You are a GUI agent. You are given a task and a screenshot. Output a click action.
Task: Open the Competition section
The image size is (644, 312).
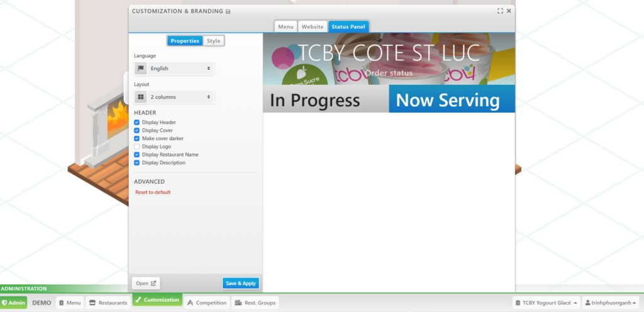click(206, 303)
